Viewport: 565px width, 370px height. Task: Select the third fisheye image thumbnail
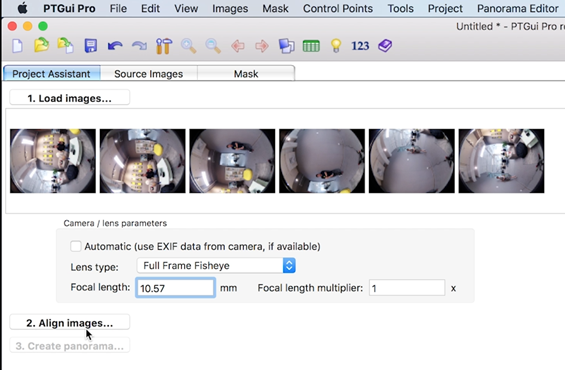[x=232, y=161]
